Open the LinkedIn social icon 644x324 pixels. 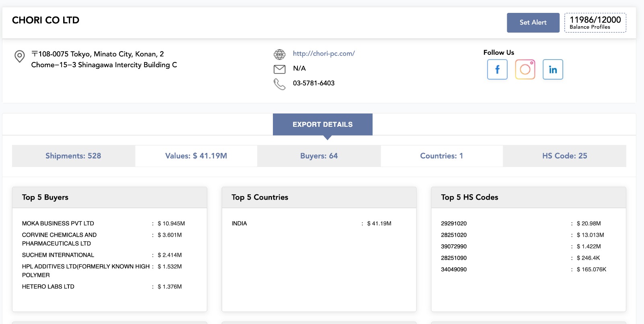tap(553, 70)
